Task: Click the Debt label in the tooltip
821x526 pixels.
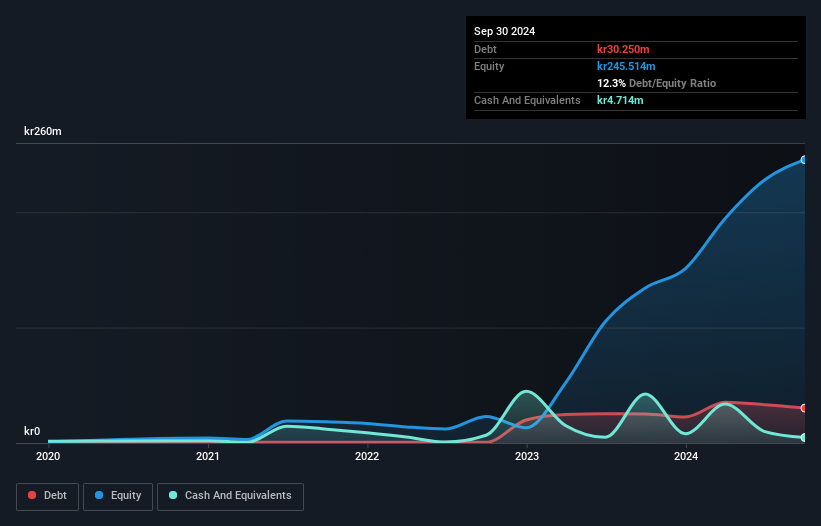Action: tap(485, 49)
